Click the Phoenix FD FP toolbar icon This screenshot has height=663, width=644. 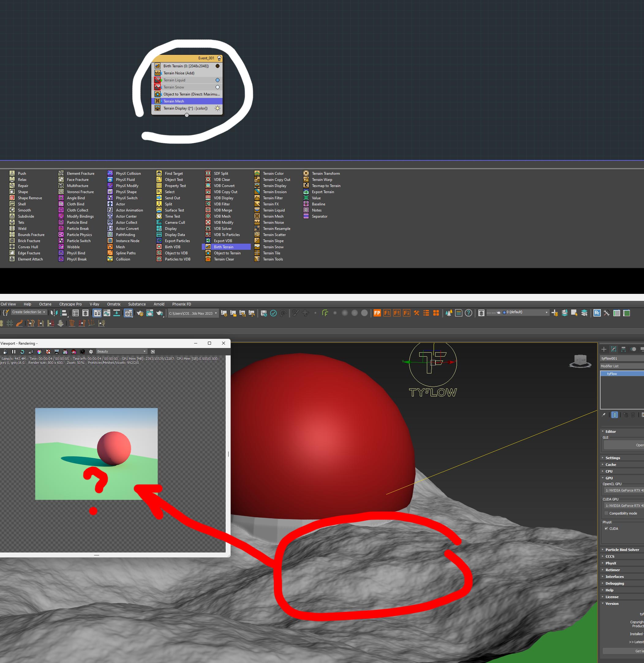pos(377,313)
